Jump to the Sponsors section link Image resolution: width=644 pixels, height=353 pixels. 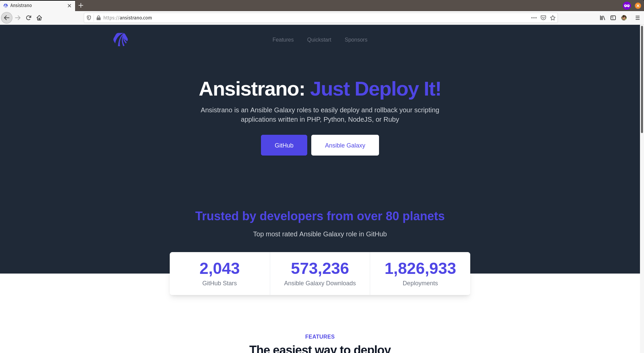point(356,40)
